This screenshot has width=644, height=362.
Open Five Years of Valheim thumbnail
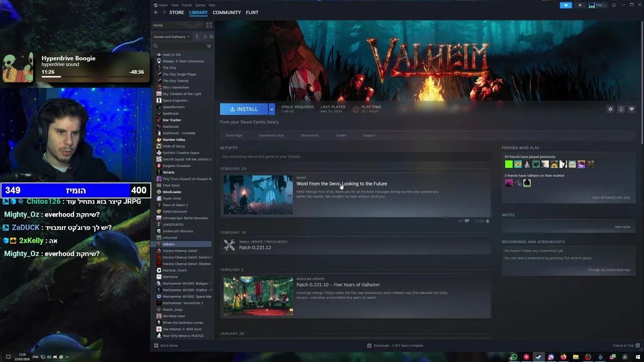(x=258, y=296)
